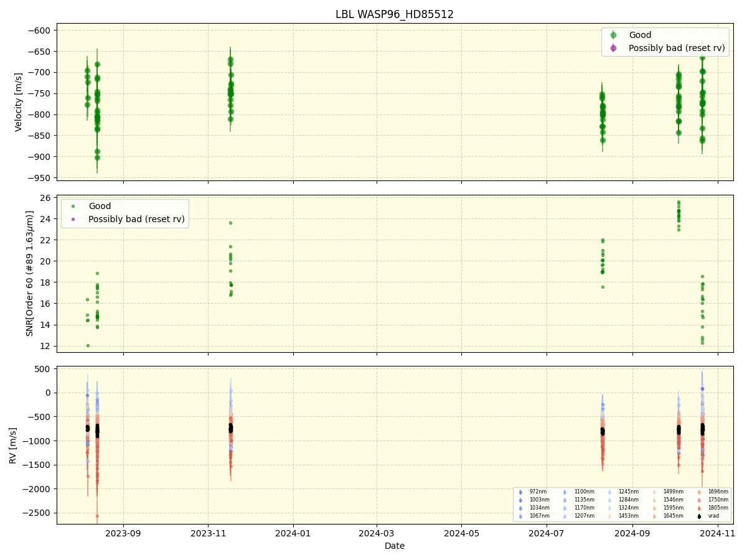This screenshot has height=560, width=747.
Task: Click the 1067nm legend entry
Action: coord(540,516)
